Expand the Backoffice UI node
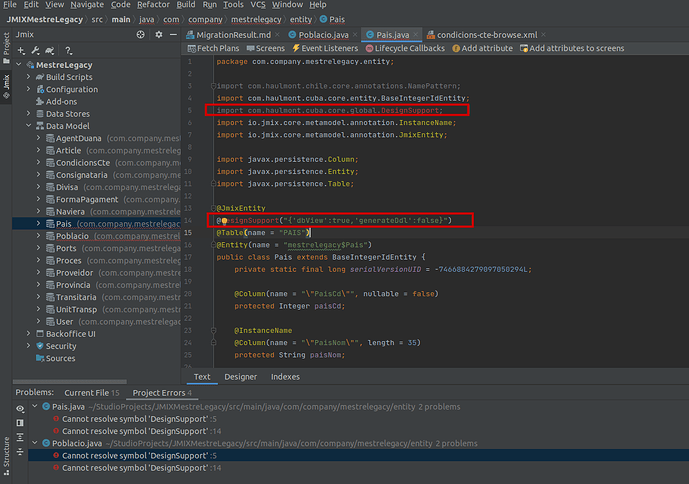689x484 pixels. click(29, 334)
